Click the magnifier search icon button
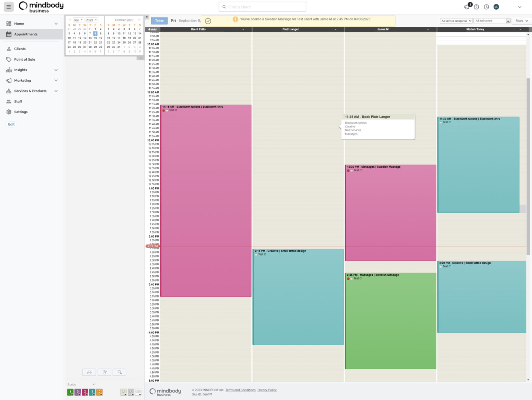This screenshot has width=532, height=400. click(x=119, y=372)
